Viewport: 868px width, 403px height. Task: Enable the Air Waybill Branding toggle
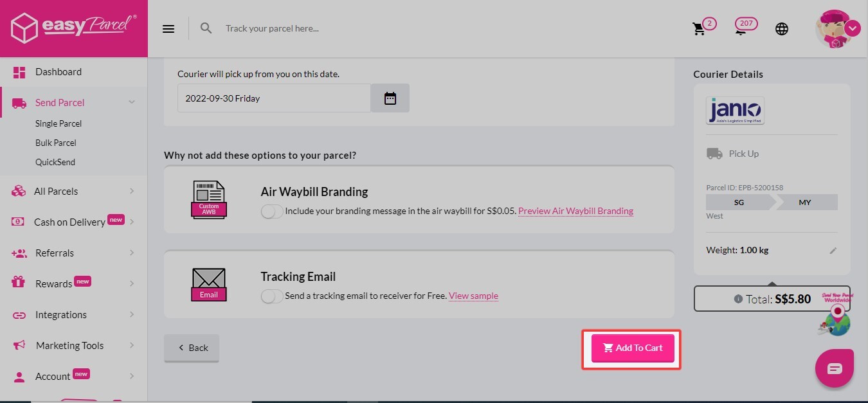click(x=271, y=211)
